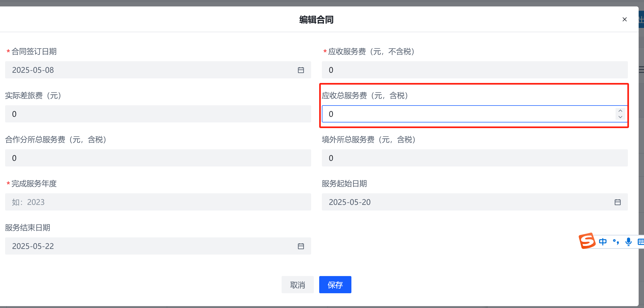Increase 应收总服务费 value with up arrow
Screen dimensions: 644x308
620,111
